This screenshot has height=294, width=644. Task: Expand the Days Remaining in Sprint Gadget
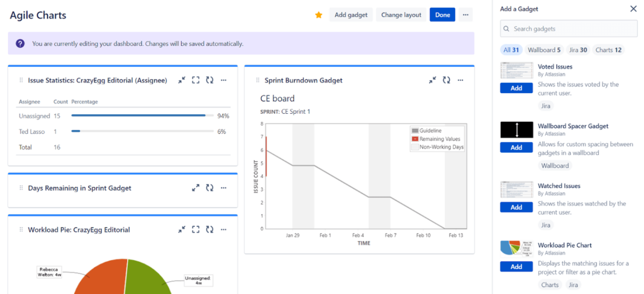click(x=196, y=188)
